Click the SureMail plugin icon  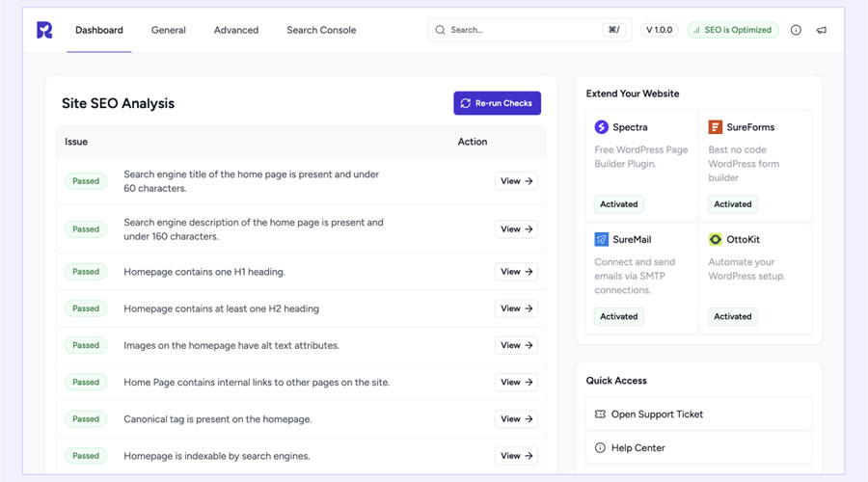tap(602, 239)
